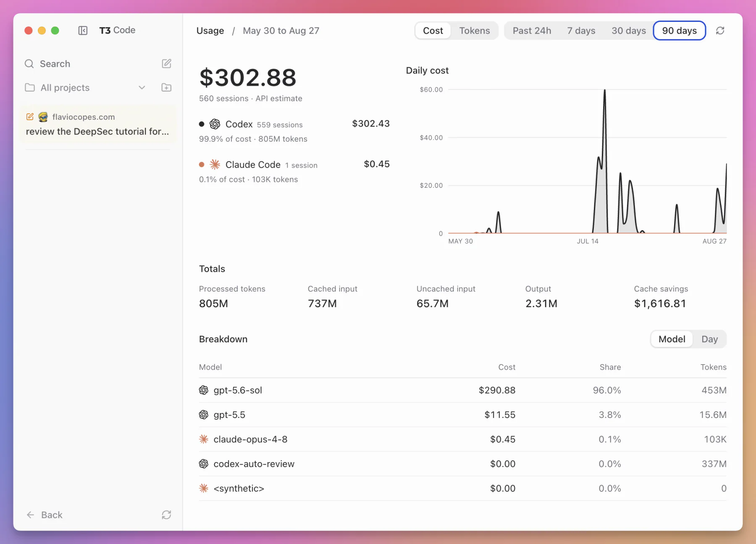756x544 pixels.
Task: Click the gpt-5.6-sol model icon
Action: [204, 390]
